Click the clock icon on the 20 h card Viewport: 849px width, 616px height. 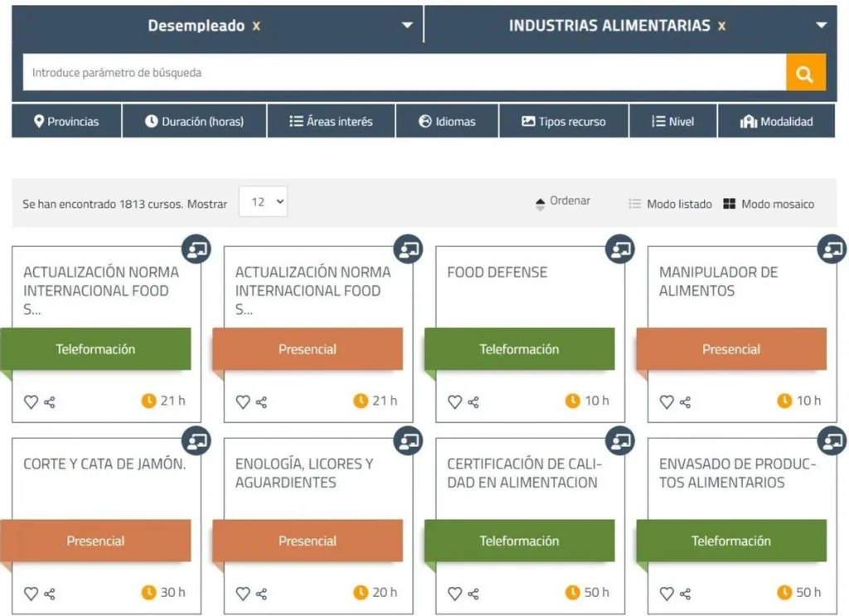pos(361,592)
